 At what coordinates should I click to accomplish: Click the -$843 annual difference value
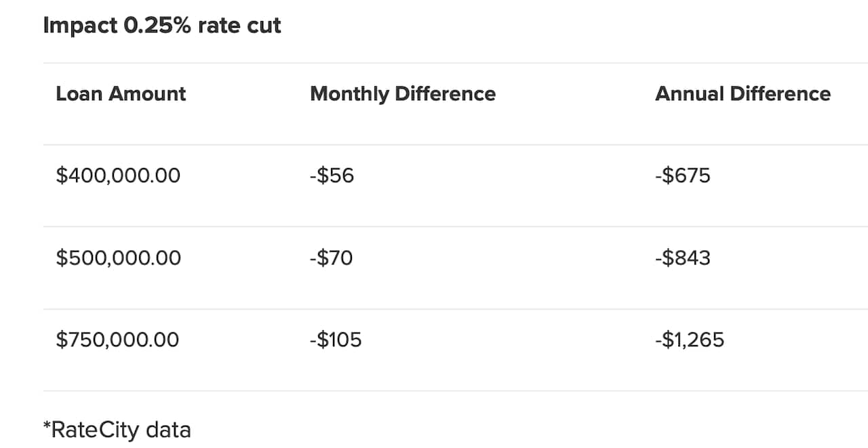pyautogui.click(x=683, y=258)
